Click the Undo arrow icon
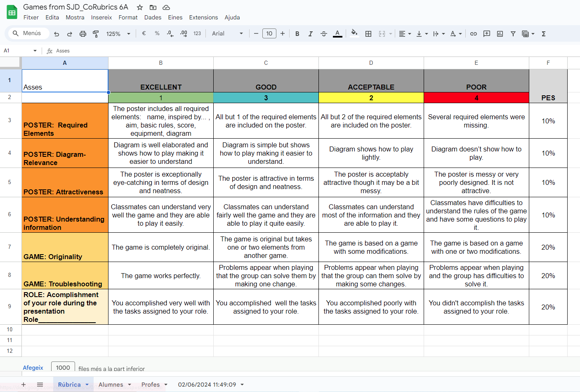 point(57,34)
